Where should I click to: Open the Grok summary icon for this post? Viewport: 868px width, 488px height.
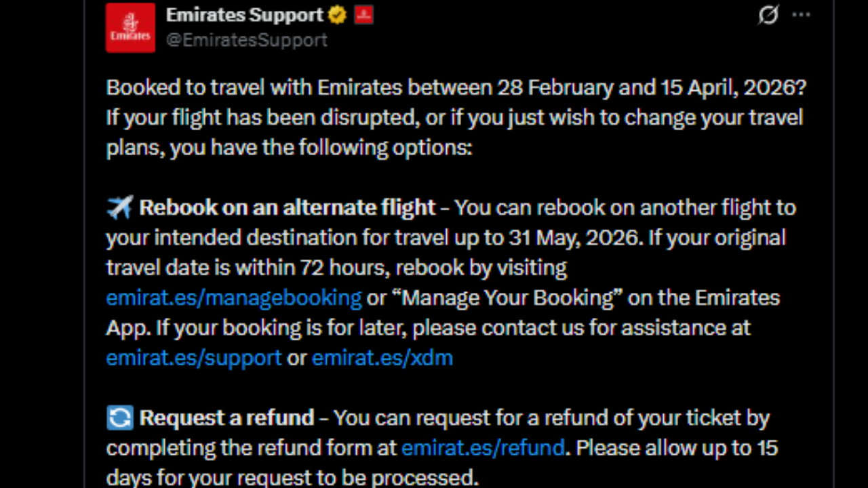(768, 16)
